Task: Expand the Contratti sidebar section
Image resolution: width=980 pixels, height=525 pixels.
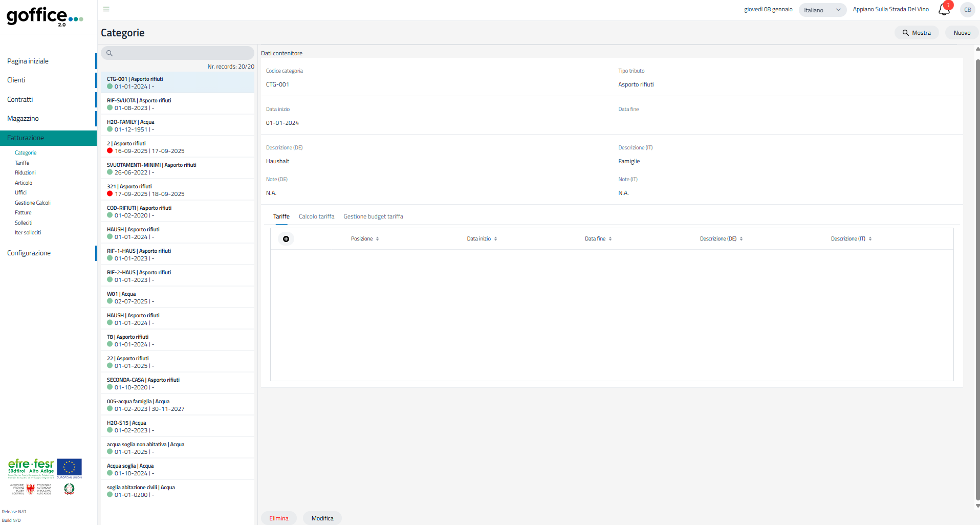Action: pyautogui.click(x=20, y=100)
